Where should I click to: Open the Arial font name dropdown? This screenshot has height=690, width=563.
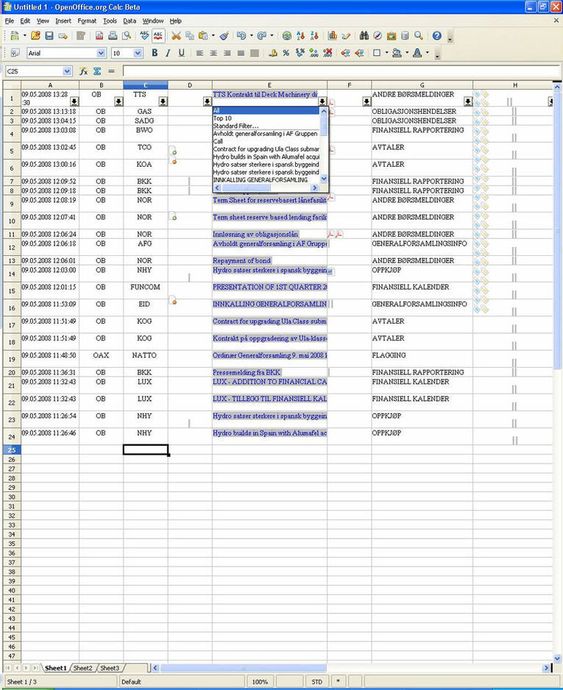point(101,53)
